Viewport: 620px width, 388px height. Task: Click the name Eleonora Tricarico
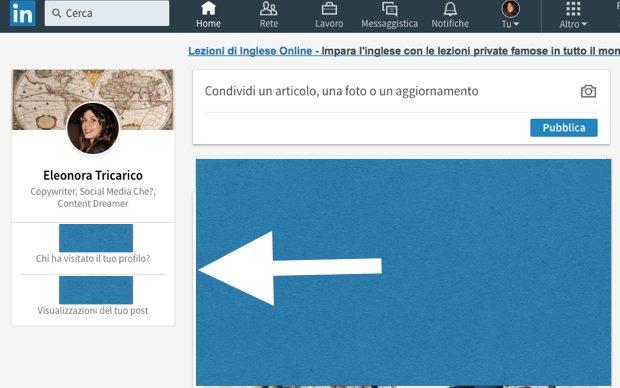(93, 175)
